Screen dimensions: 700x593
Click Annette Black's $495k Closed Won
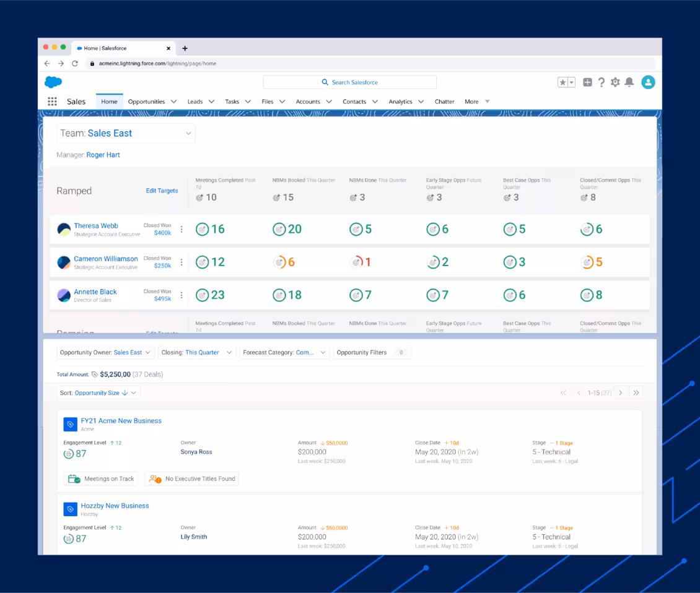pos(162,299)
